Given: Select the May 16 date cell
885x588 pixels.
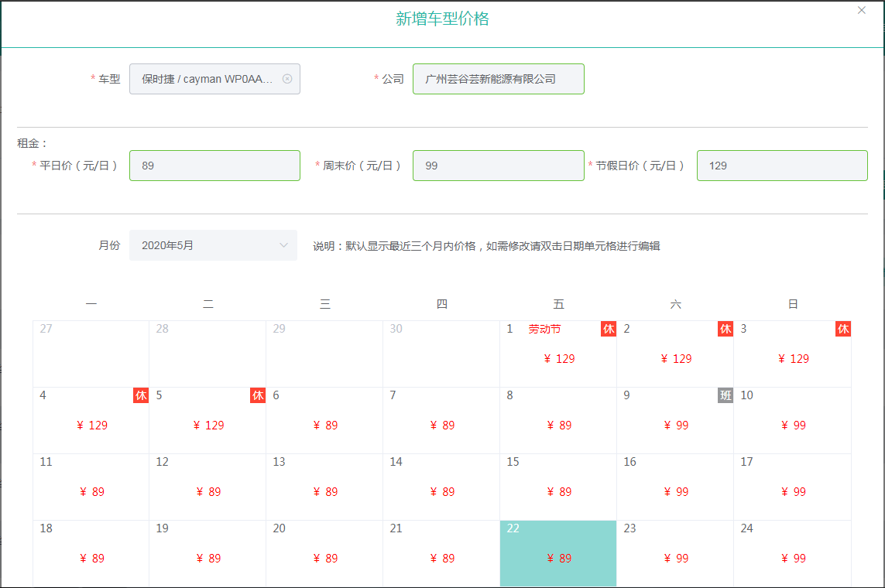Looking at the screenshot, I should pos(675,487).
